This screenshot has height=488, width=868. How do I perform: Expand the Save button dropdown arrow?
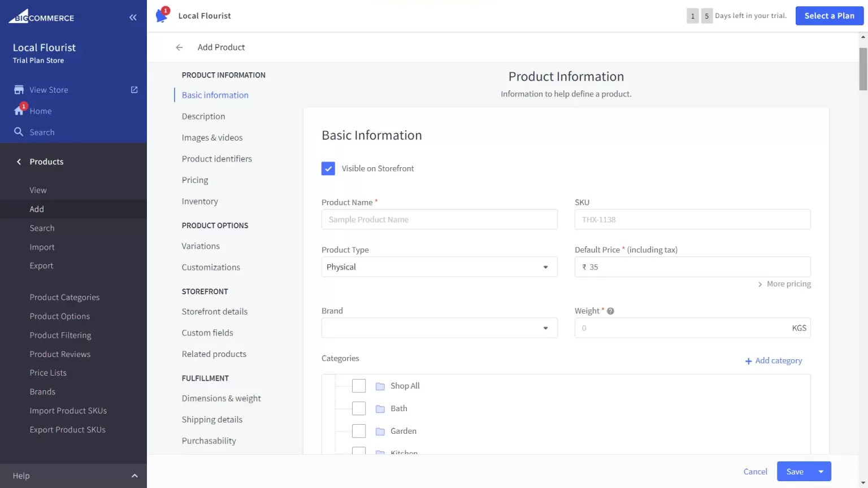tap(821, 472)
